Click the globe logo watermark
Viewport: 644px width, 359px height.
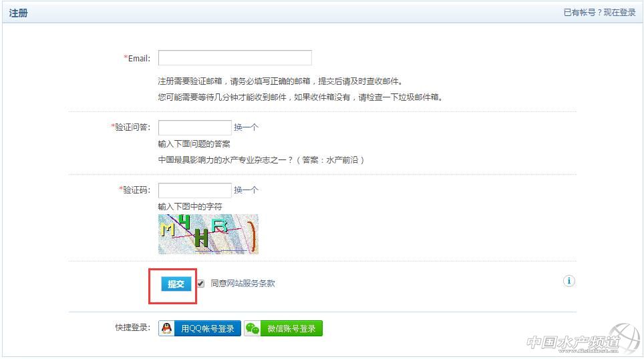(x=623, y=338)
